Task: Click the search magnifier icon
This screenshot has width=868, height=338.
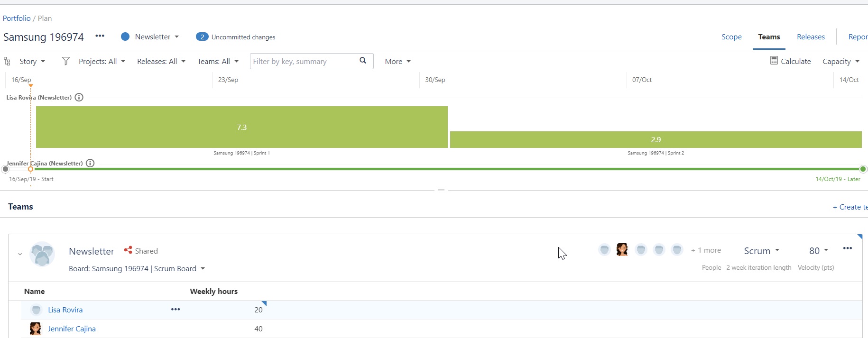Action: [363, 61]
